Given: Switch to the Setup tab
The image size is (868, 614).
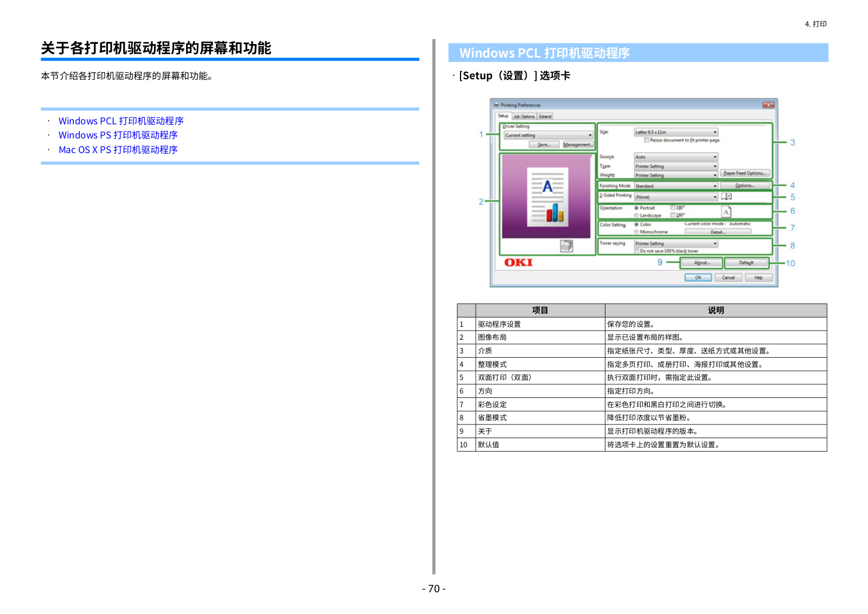Looking at the screenshot, I should tap(503, 116).
